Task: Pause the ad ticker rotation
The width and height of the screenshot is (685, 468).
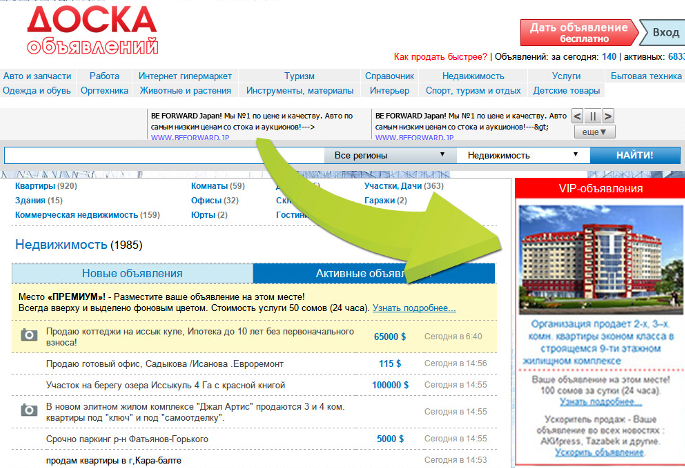Action: [x=593, y=116]
